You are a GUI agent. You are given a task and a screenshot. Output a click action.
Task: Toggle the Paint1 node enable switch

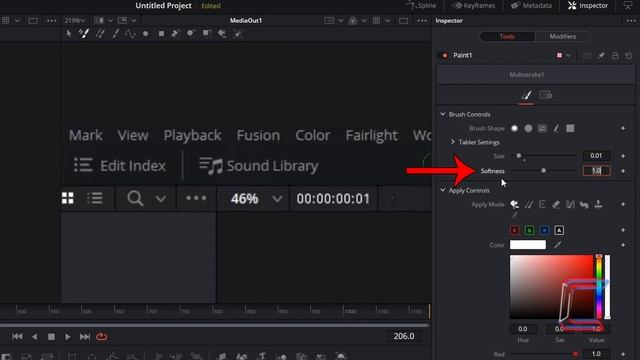444,55
